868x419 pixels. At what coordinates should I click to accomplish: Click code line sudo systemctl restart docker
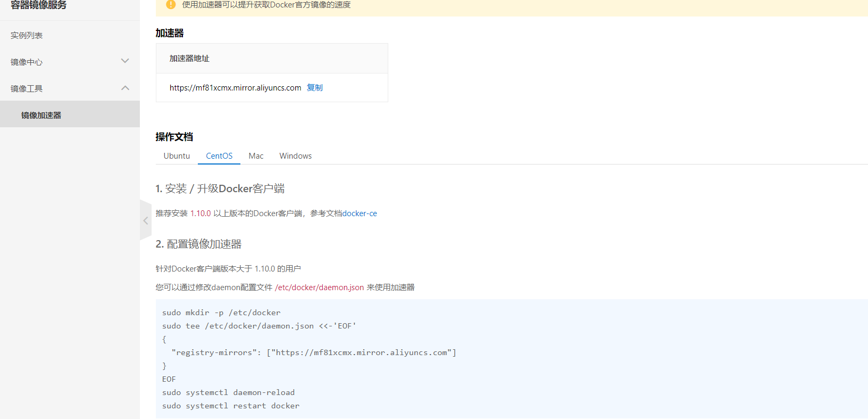(231, 406)
